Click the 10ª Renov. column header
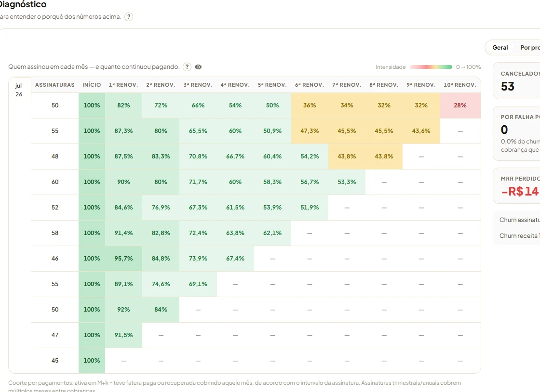This screenshot has height=392, width=540. click(x=460, y=85)
